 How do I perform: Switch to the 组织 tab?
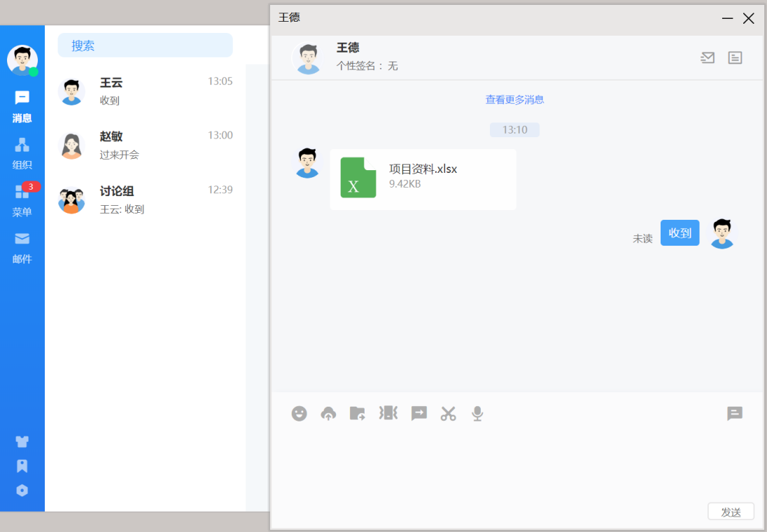pos(22,153)
